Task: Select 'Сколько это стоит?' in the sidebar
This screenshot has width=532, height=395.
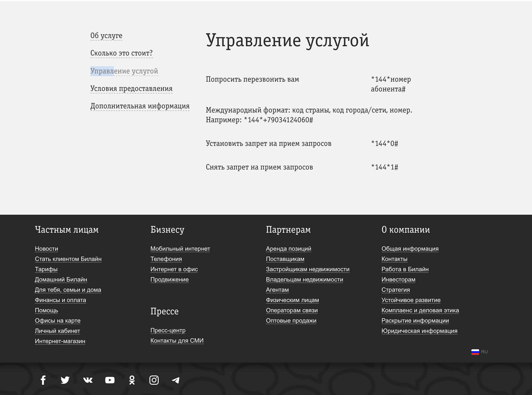Action: (122, 53)
